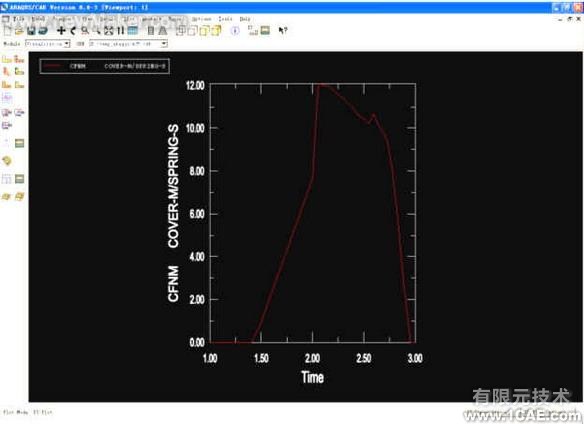Viewport: 584px width, 424px height.
Task: Select the Pan view cross-arrow tool
Action: coord(61,31)
